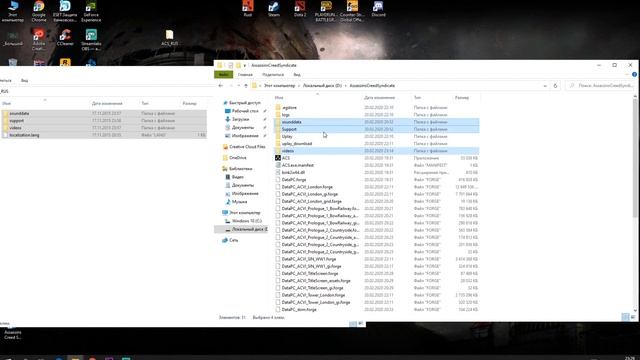Click the search box in AssassinsCreedSyndicate window
Image resolution: width=640 pixels, height=360 pixels.
pos(601,86)
